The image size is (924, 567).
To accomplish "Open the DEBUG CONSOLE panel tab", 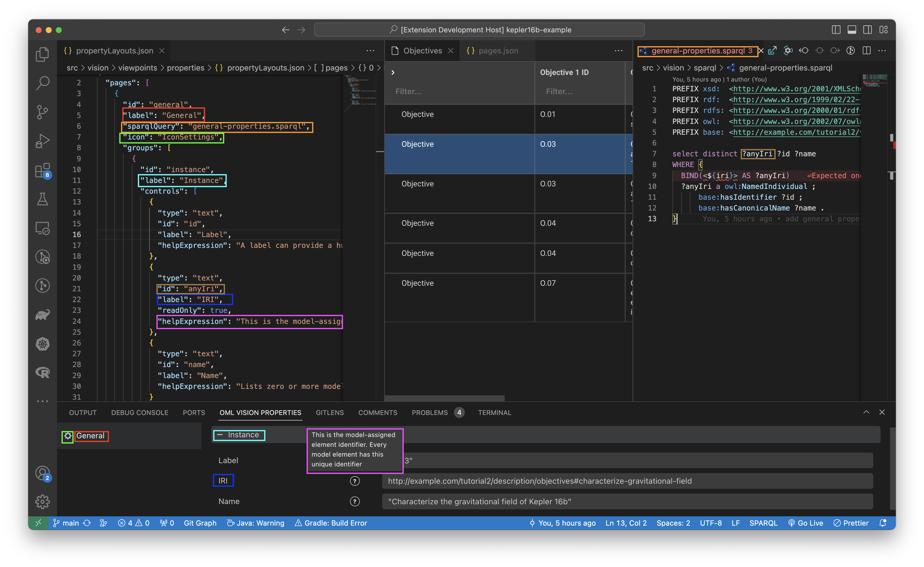I will (x=140, y=412).
